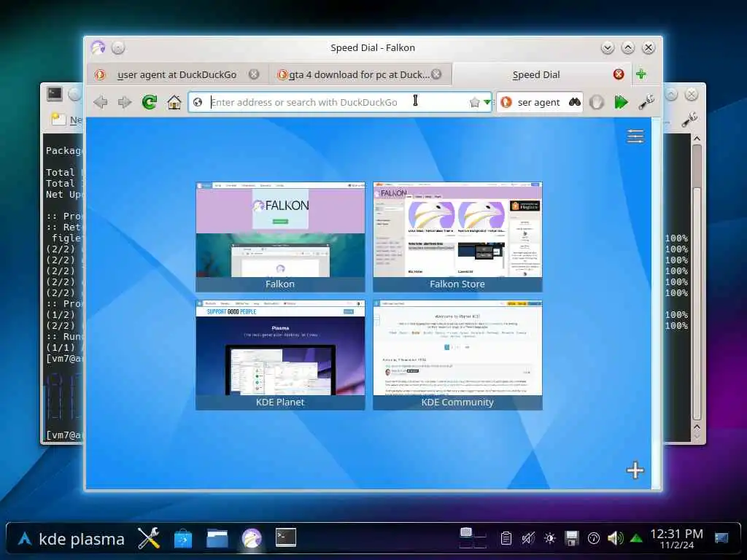The image size is (747, 560).
Task: Add a new Speed Dial with plus icon
Action: [635, 470]
